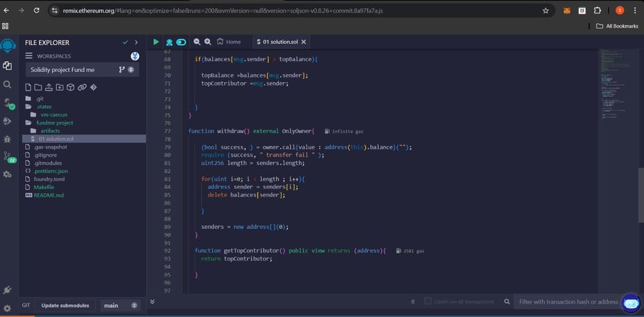Switch to the Home tab
This screenshot has width=644, height=317.
229,42
